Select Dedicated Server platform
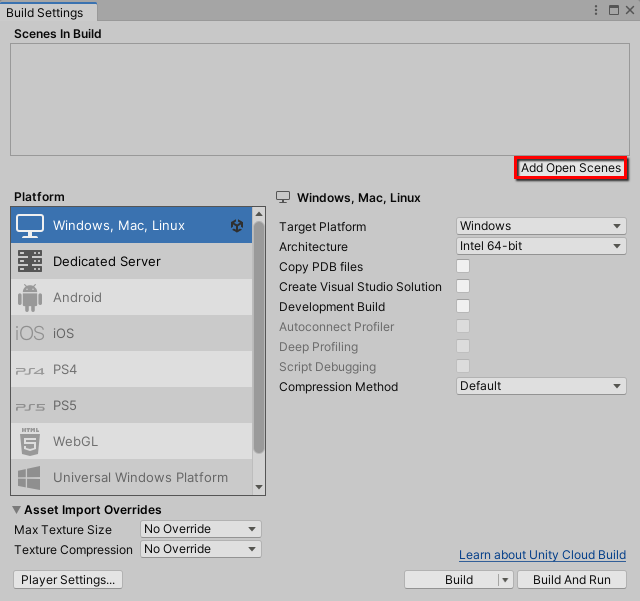 (131, 261)
